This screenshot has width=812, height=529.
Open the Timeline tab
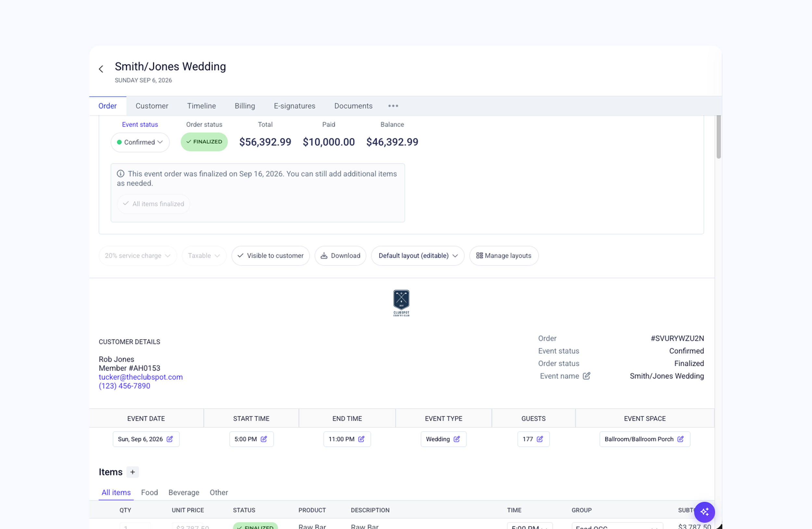pyautogui.click(x=201, y=106)
